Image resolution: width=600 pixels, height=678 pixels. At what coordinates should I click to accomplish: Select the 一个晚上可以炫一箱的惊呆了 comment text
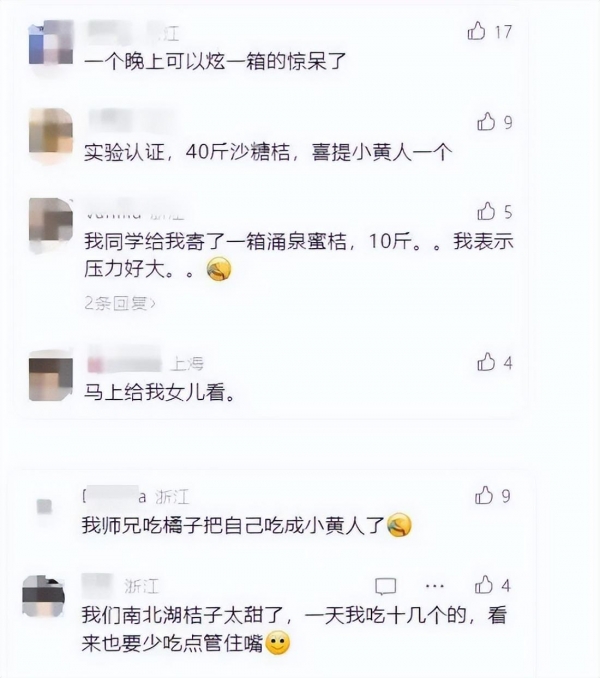[215, 61]
